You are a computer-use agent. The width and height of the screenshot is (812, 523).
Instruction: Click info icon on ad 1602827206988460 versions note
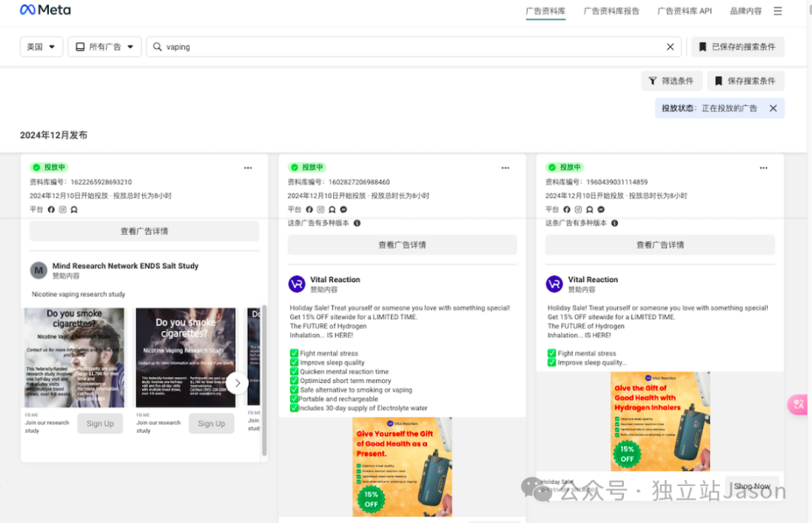pyautogui.click(x=357, y=223)
